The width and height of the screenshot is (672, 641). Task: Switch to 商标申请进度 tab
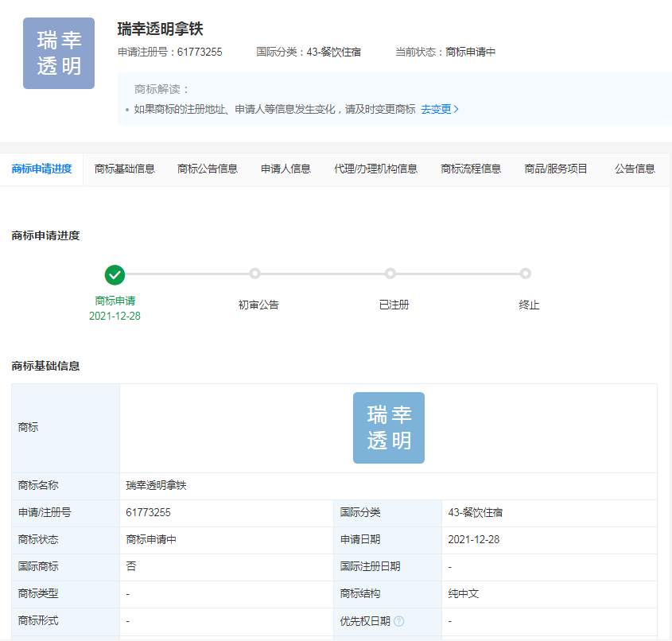[41, 169]
